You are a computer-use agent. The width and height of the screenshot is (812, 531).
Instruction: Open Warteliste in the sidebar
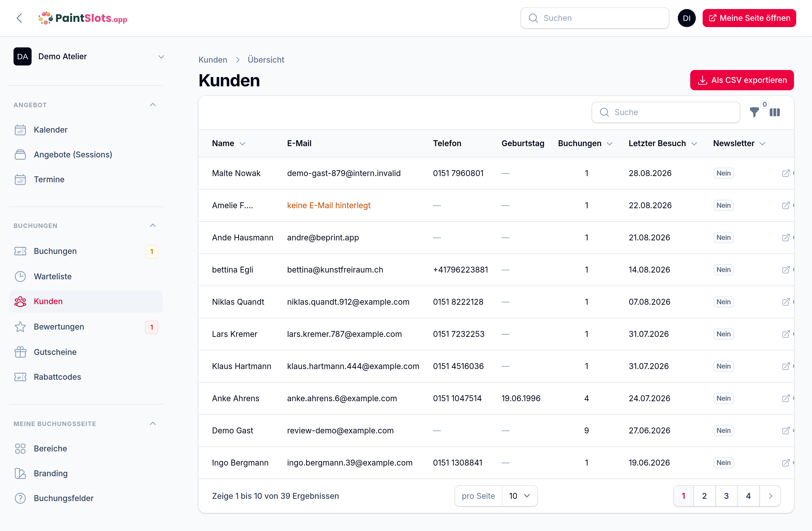(x=86, y=276)
